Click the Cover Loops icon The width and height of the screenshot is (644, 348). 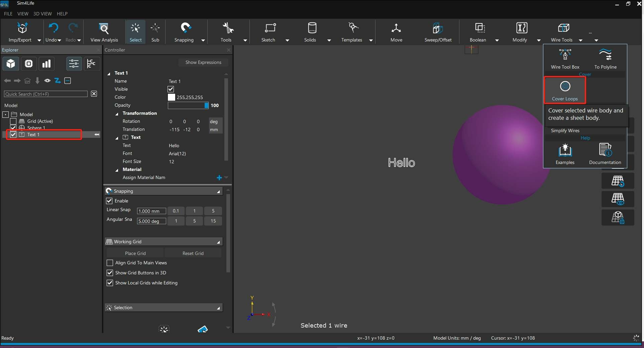click(x=565, y=87)
